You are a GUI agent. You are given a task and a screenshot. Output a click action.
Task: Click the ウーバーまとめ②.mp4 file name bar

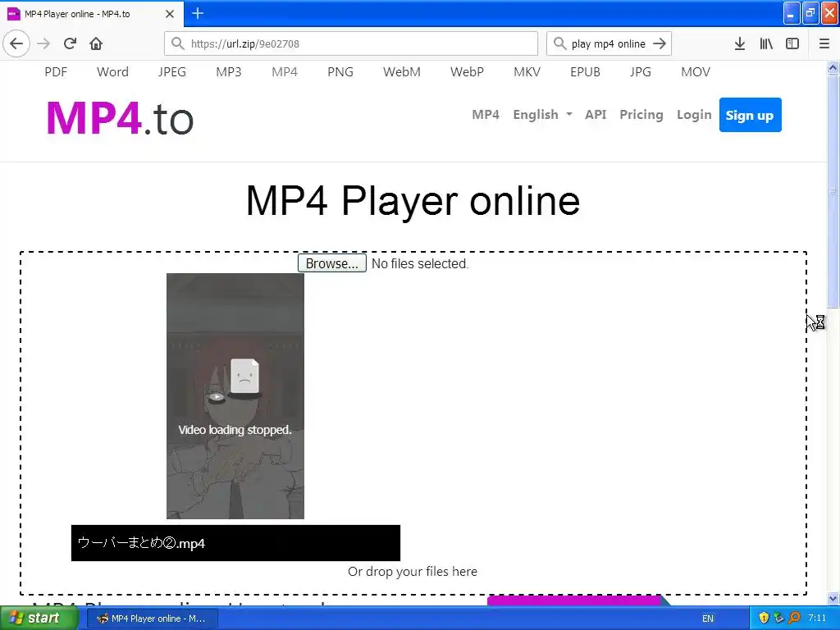(x=235, y=543)
